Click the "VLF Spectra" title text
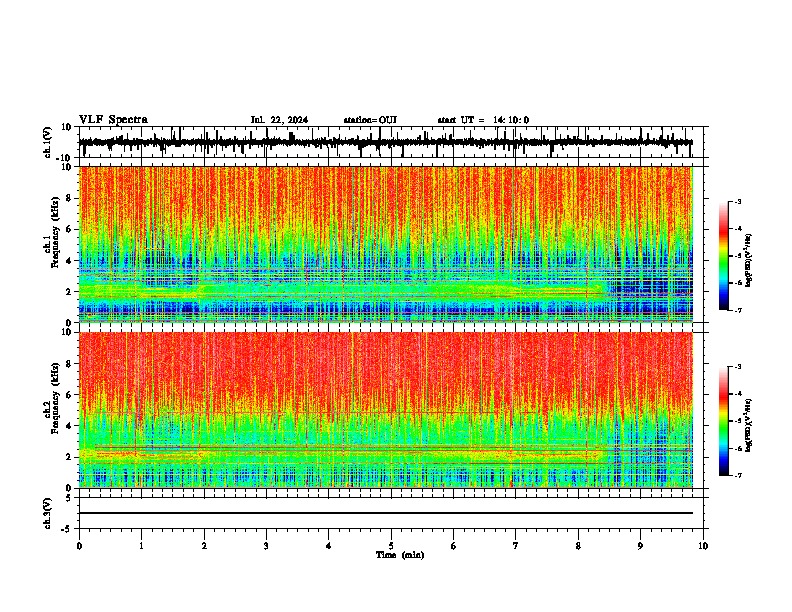Screen dimensions: 792x612 113,120
